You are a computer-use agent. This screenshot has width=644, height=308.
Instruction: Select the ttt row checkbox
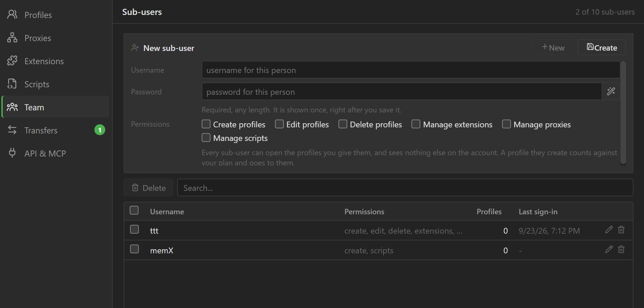(x=134, y=229)
